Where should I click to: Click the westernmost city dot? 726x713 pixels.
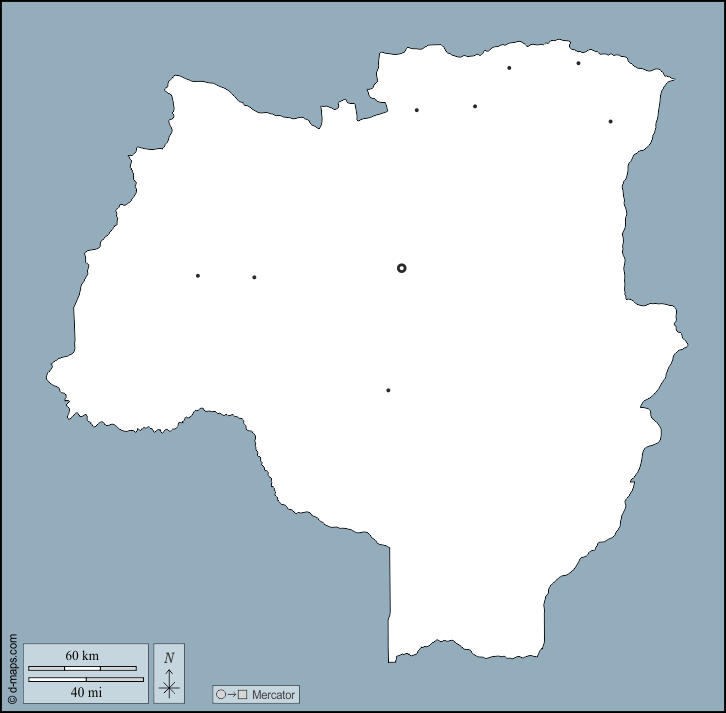[198, 276]
